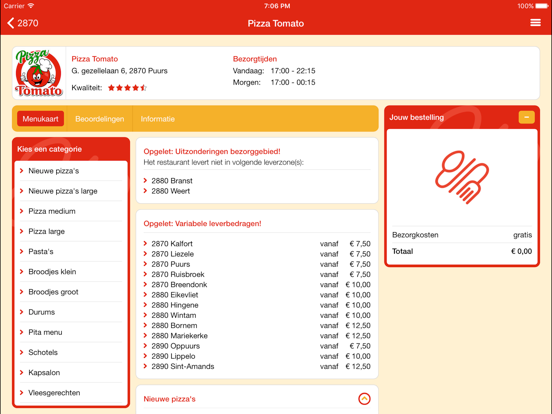Tap the Opgelet: Uitzonderingen bezorggebied! heading
Viewport: 552px width, 414px height.
[212, 151]
